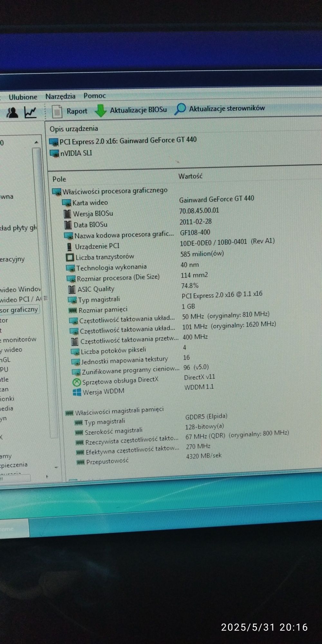Select the 'monitorów' tree item
Image resolution: width=322 pixels, height=644 pixels.
[x=18, y=340]
